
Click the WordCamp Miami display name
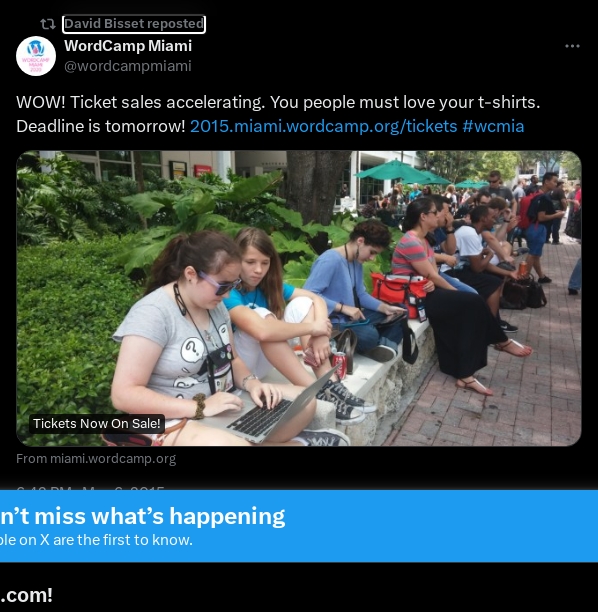pos(128,46)
